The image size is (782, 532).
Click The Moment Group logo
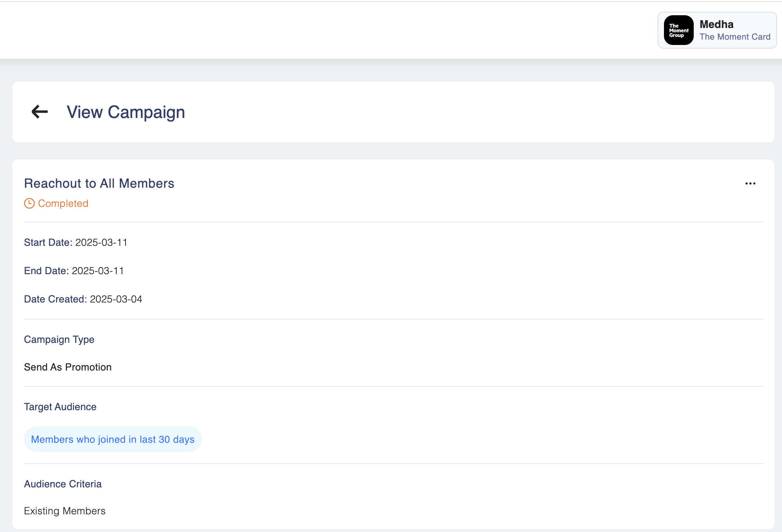coord(678,30)
